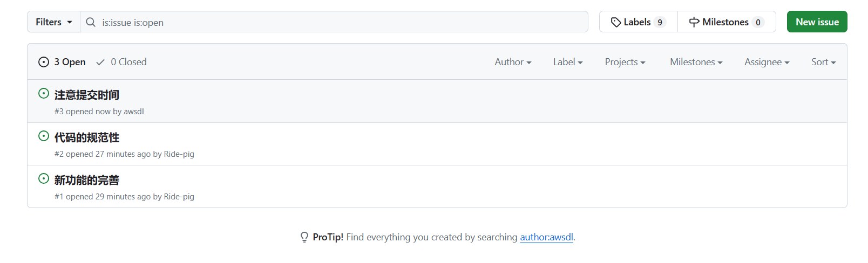Click open-issue icon beside 注意提交时间
The image size is (868, 263).
point(44,94)
